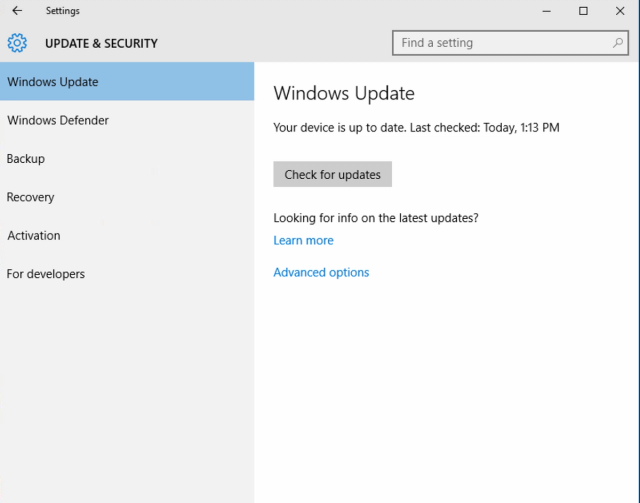This screenshot has height=503, width=640.
Task: Click the Windows Update page heading
Action: (344, 93)
